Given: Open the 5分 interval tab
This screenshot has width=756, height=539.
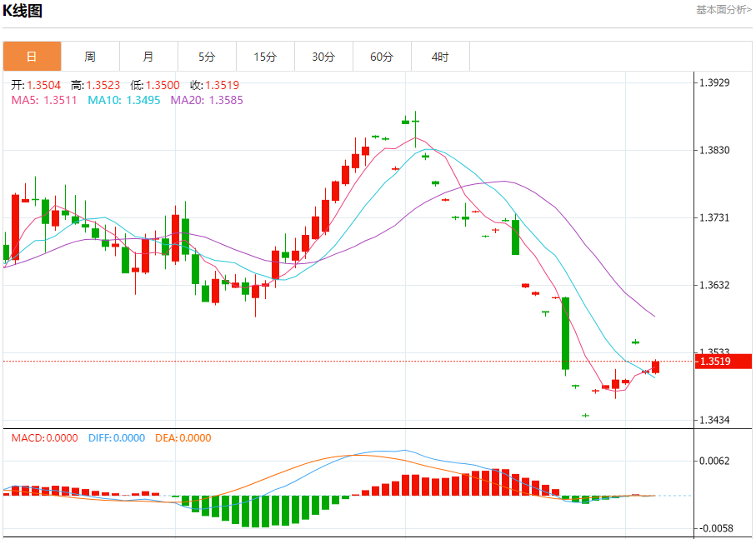Looking at the screenshot, I should coord(207,57).
